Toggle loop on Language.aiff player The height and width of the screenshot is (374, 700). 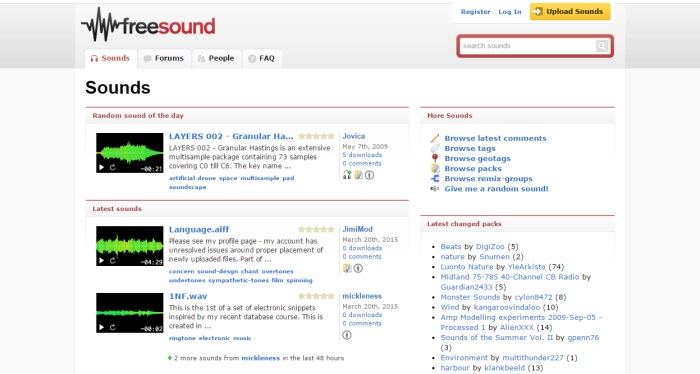point(112,261)
